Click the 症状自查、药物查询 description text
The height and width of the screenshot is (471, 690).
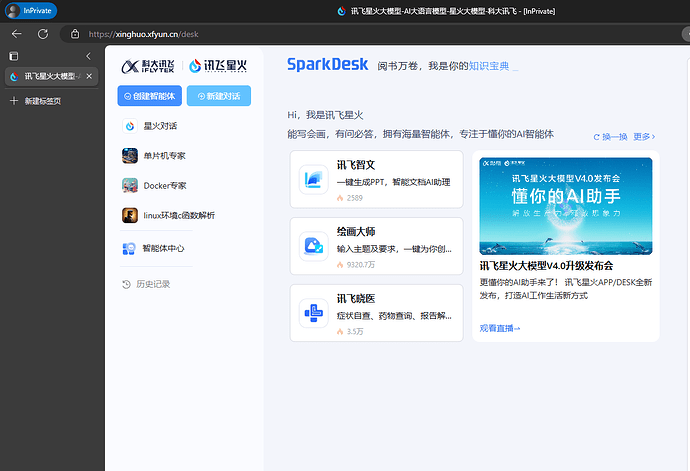[394, 316]
